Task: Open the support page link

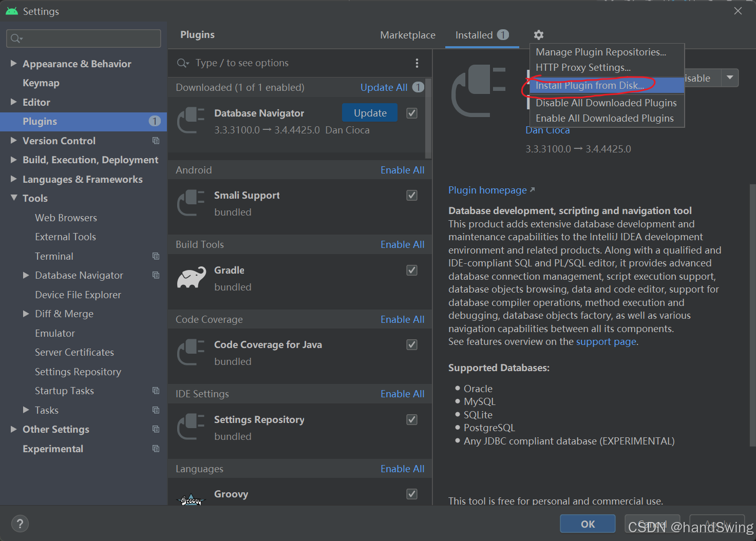Action: [606, 341]
